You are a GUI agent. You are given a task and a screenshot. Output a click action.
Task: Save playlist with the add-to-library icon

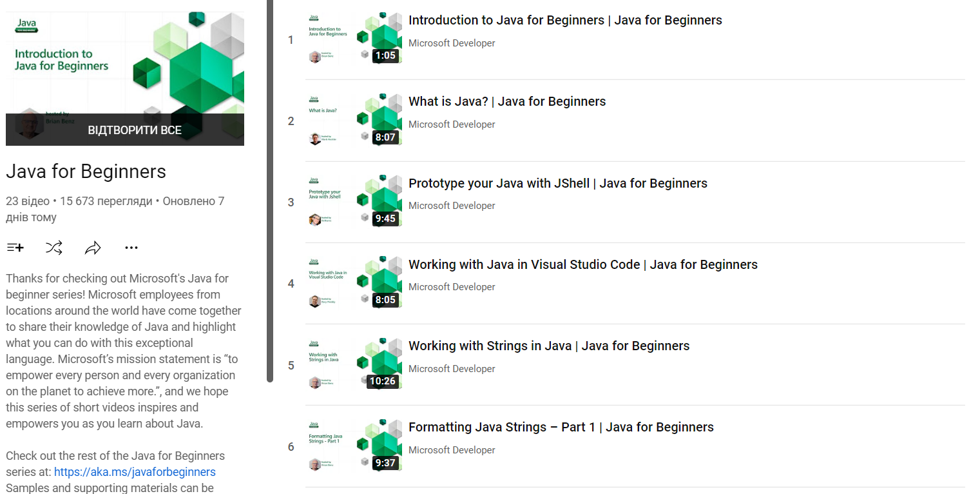(15, 248)
